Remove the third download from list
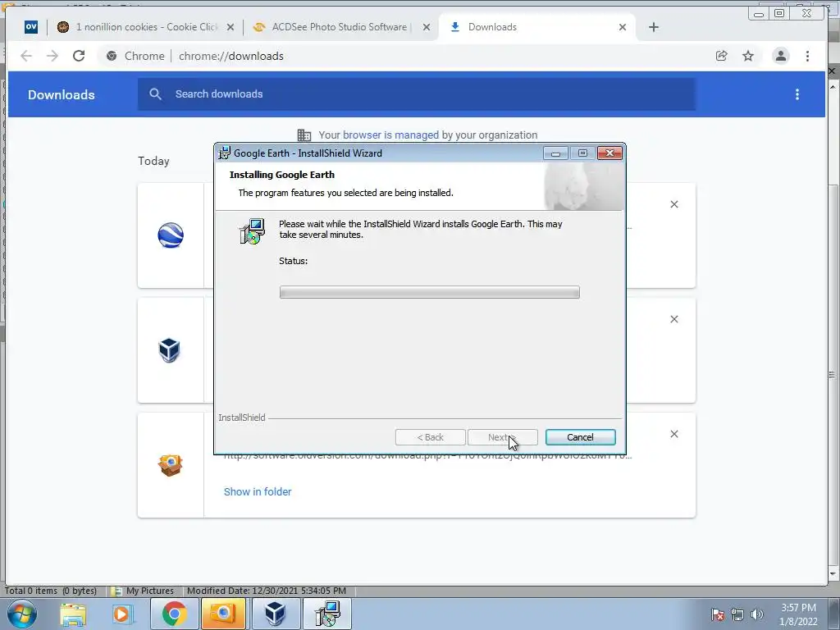Image resolution: width=840 pixels, height=630 pixels. pyautogui.click(x=674, y=434)
